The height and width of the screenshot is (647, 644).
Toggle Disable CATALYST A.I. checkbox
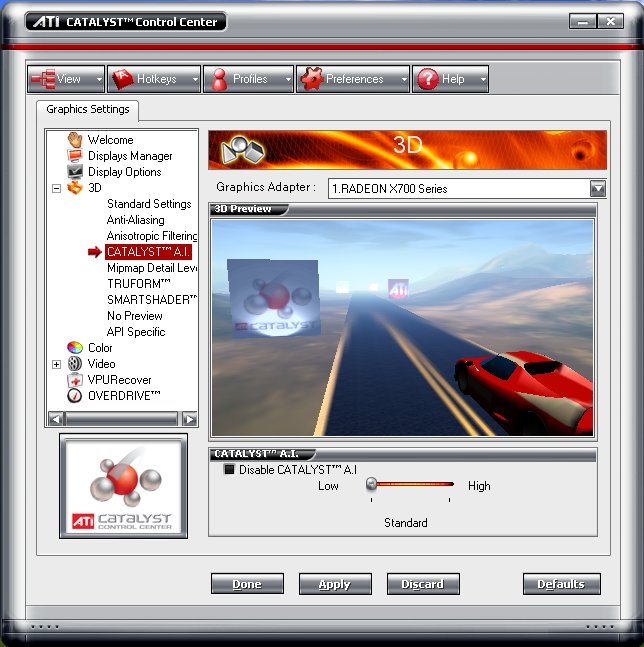229,469
